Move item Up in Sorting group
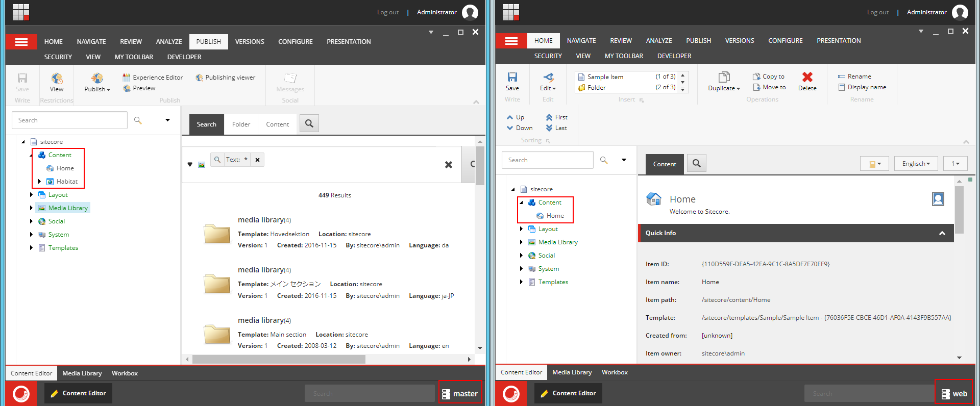The image size is (980, 406). 515,117
